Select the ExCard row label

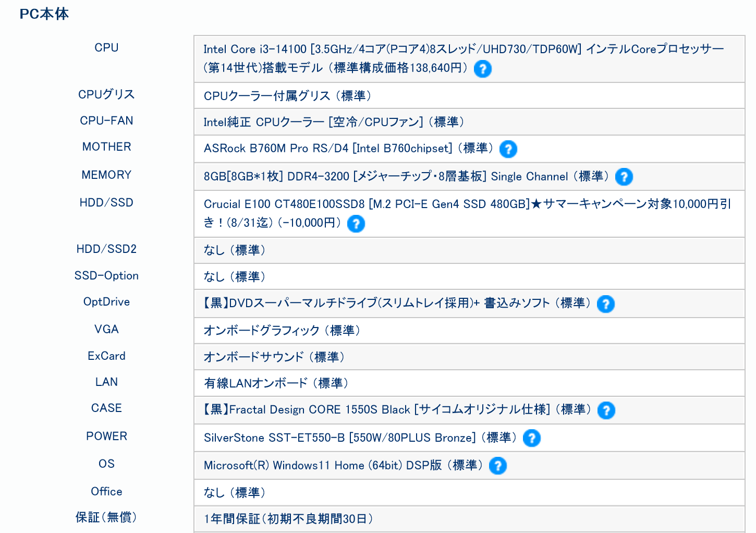tap(106, 356)
